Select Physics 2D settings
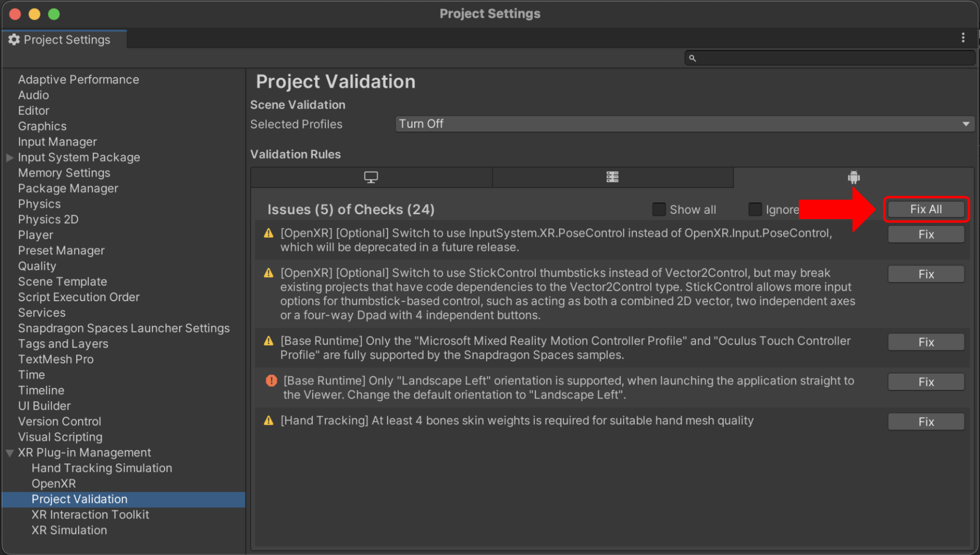This screenshot has width=980, height=555. point(48,220)
